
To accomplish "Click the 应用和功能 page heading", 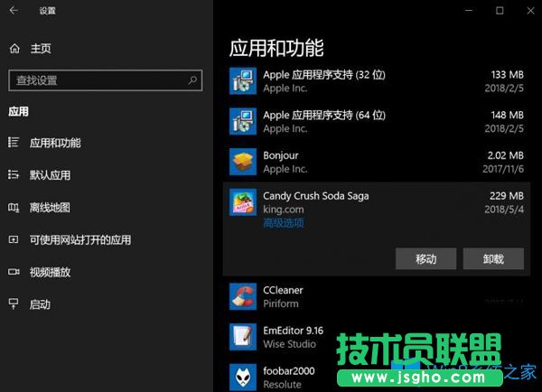I will pos(276,48).
